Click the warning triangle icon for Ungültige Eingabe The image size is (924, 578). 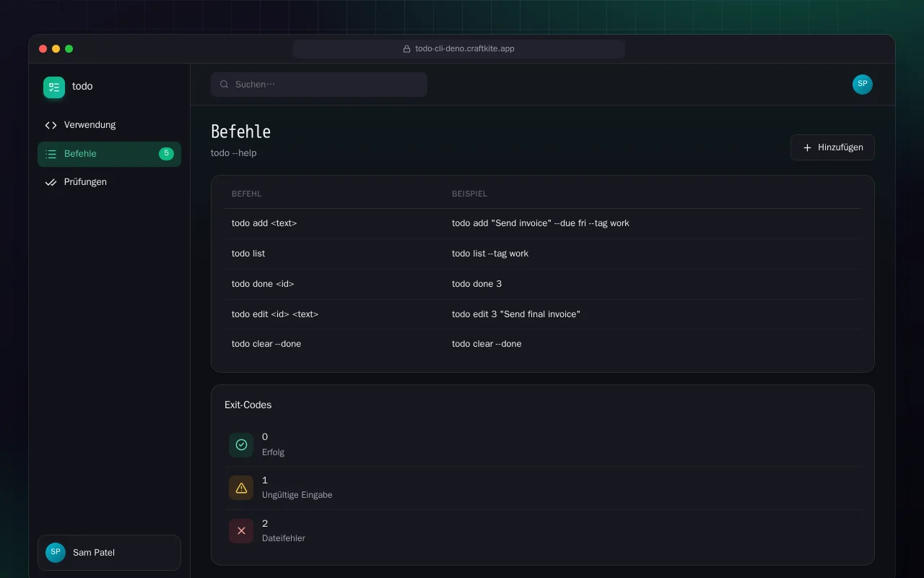[241, 488]
